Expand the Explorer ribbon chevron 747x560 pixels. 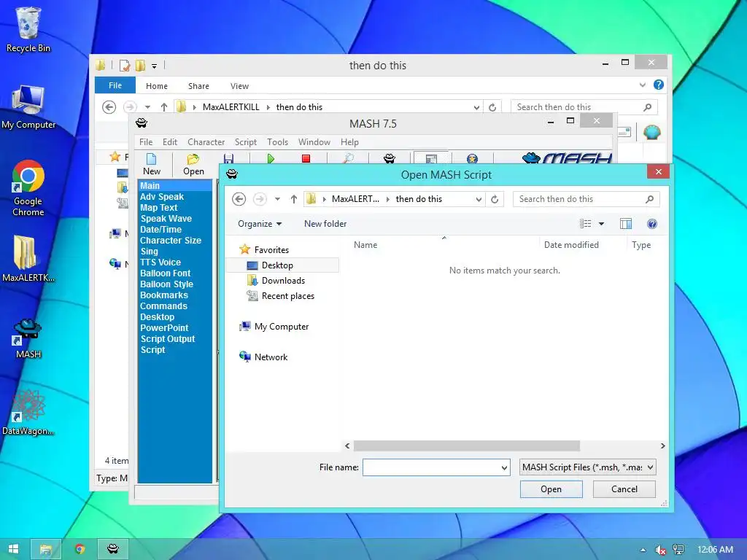[x=643, y=85]
